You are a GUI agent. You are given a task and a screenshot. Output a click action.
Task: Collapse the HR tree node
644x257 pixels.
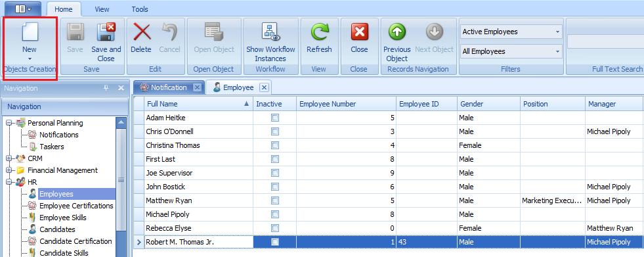click(9, 182)
